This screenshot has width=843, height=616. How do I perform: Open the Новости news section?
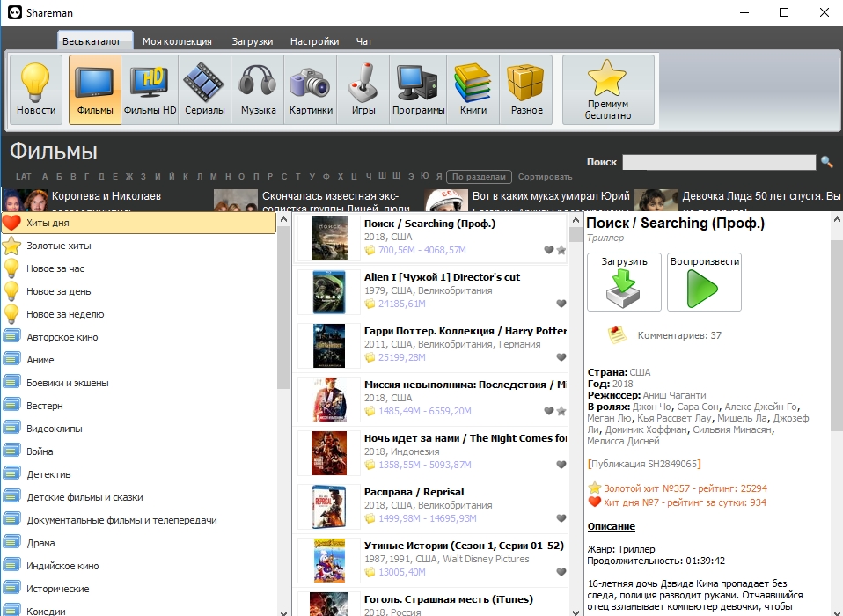[x=36, y=89]
